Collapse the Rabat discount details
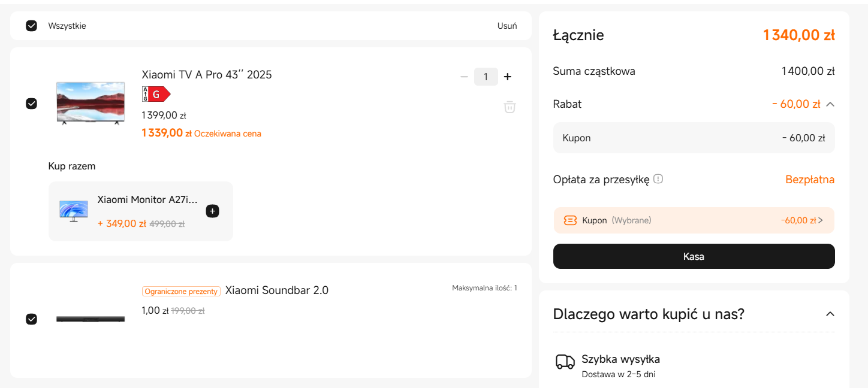868x388 pixels. click(830, 104)
